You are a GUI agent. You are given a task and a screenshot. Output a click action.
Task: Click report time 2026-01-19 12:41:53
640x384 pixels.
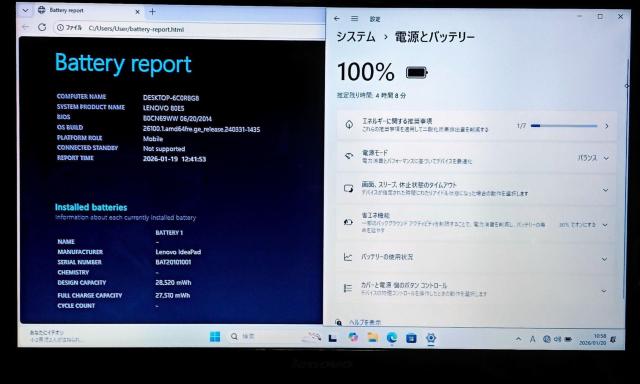[x=174, y=159]
